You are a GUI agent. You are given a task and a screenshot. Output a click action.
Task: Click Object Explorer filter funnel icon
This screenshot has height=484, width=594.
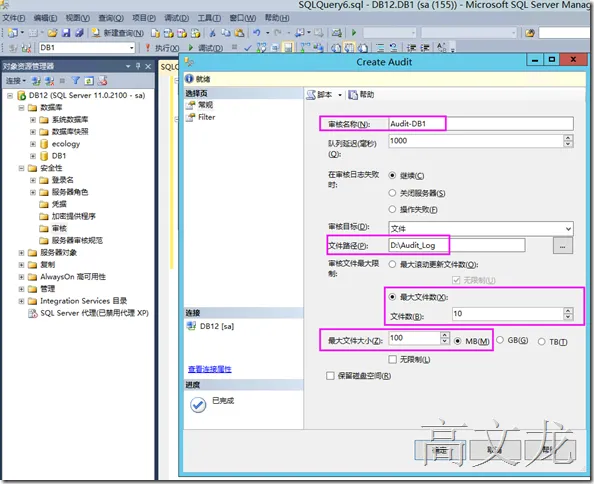coord(76,81)
